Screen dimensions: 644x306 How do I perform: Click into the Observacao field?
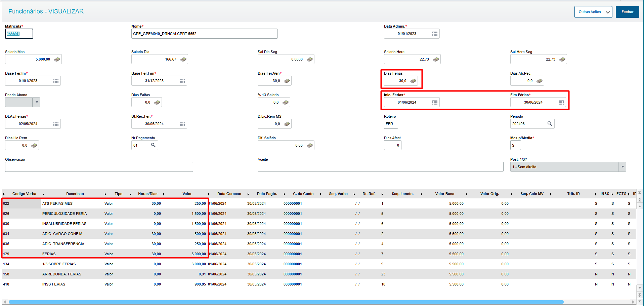tap(99, 167)
